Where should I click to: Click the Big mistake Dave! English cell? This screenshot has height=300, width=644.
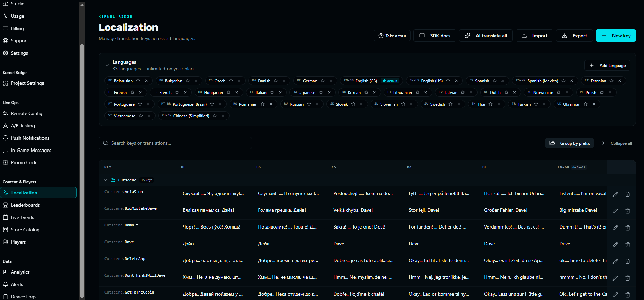click(x=578, y=210)
